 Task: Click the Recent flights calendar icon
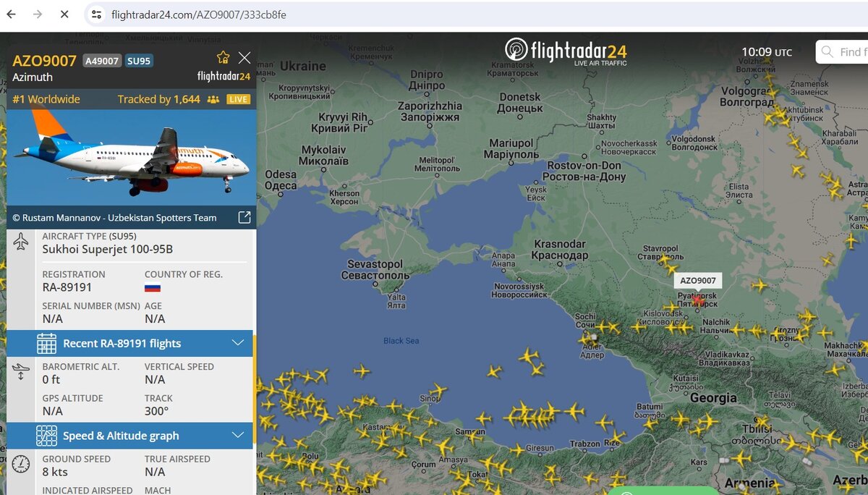point(46,343)
